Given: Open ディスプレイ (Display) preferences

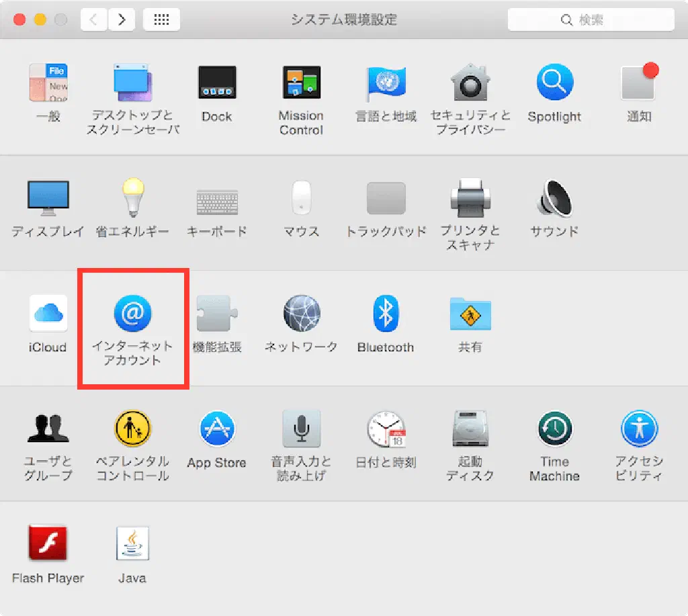Looking at the screenshot, I should (x=48, y=199).
